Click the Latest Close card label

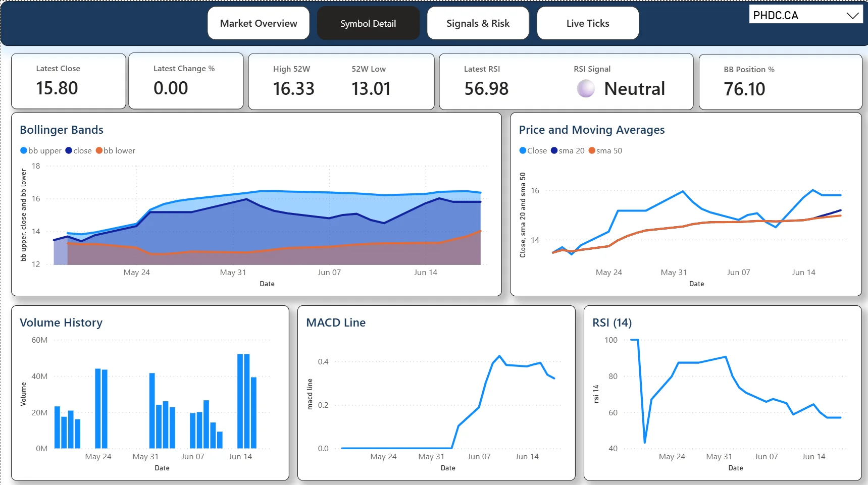coord(58,69)
